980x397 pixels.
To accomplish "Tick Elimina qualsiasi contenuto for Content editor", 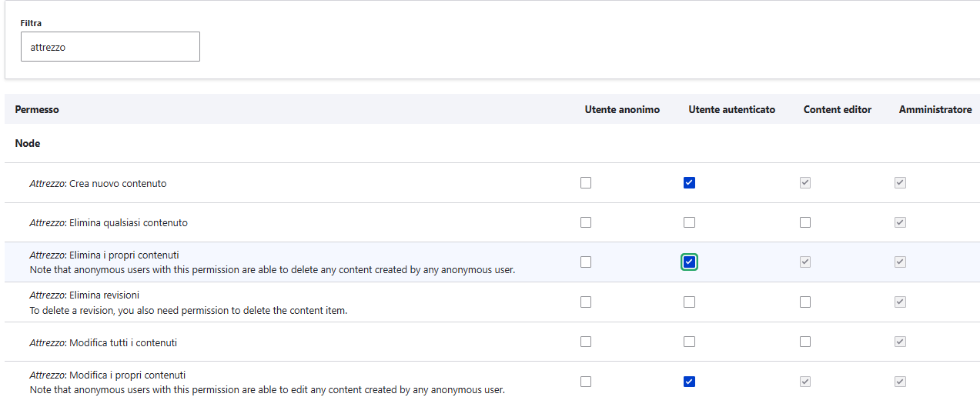I will point(805,222).
